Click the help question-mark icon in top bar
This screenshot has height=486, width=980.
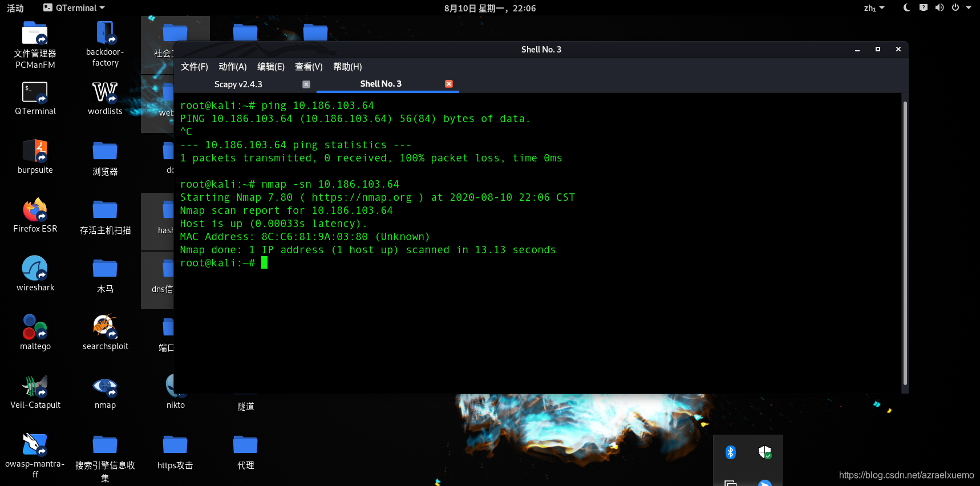[923, 8]
